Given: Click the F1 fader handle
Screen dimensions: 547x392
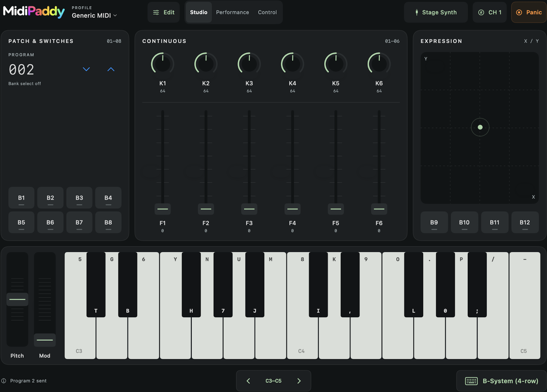Looking at the screenshot, I should (163, 209).
